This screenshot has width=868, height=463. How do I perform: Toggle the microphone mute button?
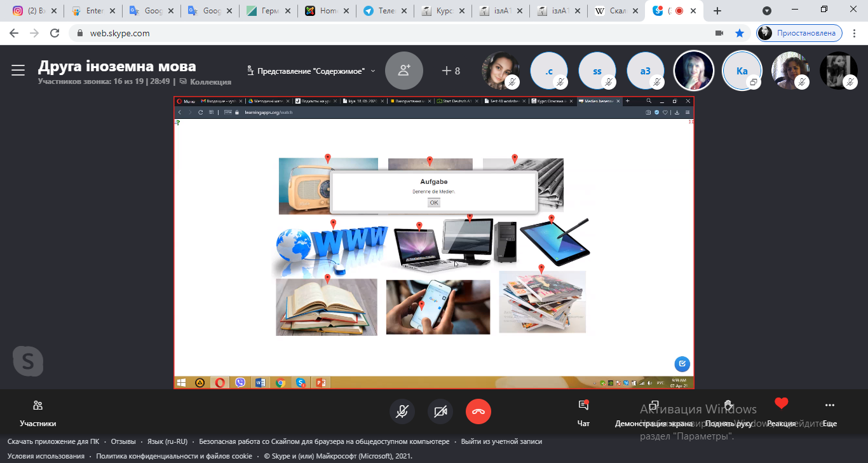402,411
